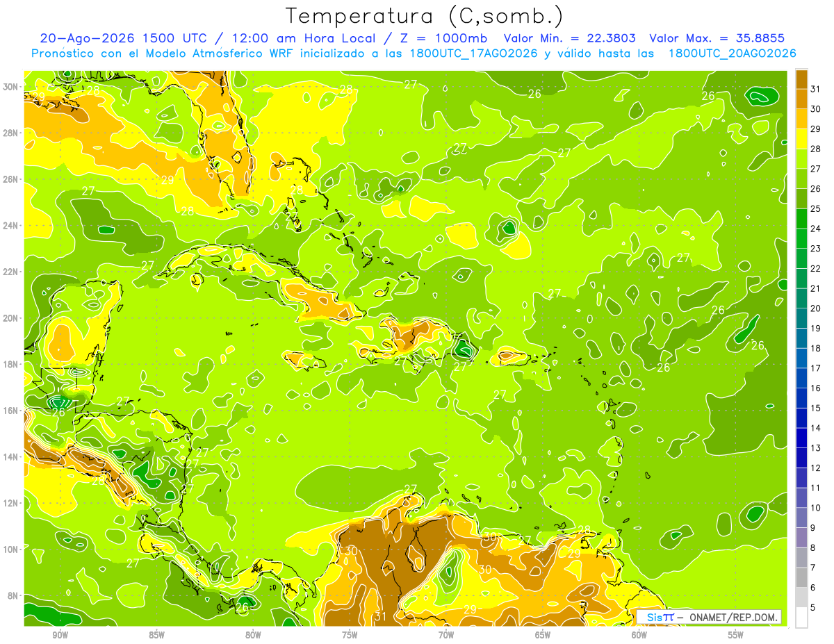Click the colorbar label "22"
This screenshot has width=834, height=644.
click(x=816, y=268)
